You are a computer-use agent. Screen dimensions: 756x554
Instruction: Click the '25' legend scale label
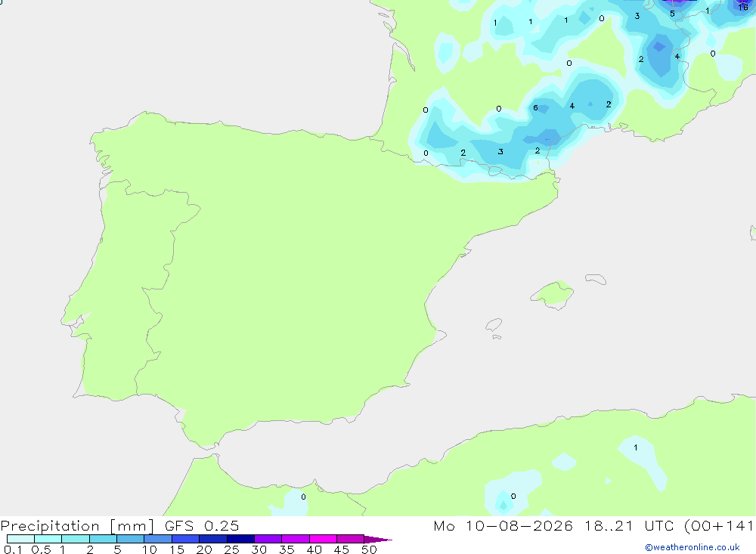[x=231, y=549]
